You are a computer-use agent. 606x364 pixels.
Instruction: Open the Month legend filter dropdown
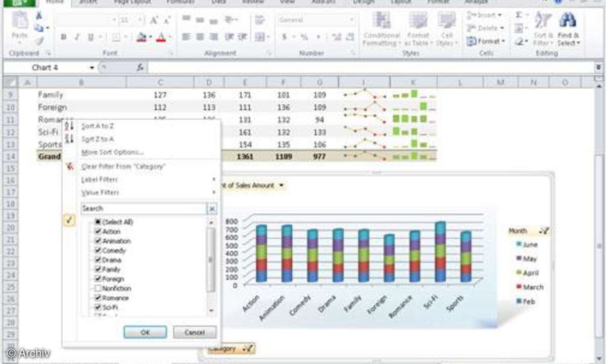tap(544, 231)
